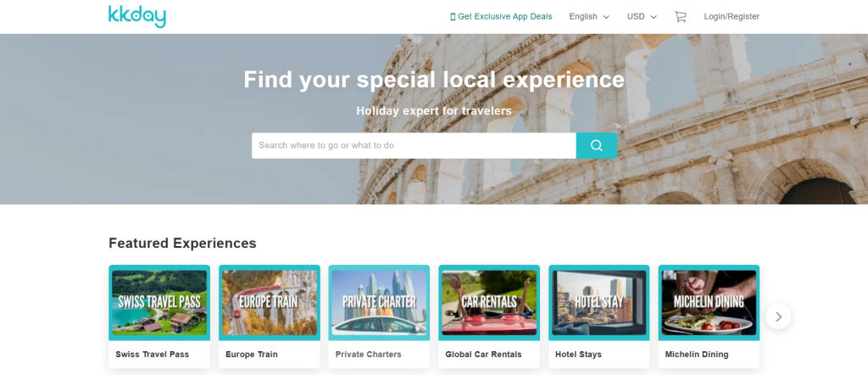Click the phone icon beside App Deals
Screen dimensions: 868x375
point(453,17)
